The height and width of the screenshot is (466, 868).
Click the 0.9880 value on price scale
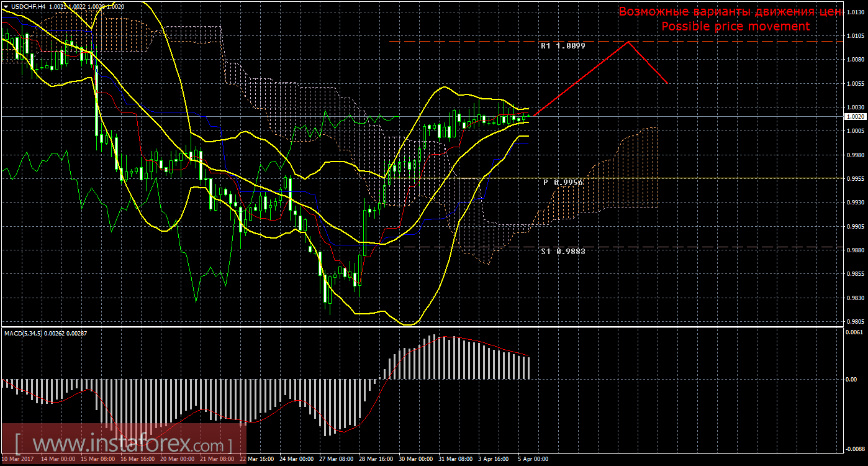coord(855,250)
